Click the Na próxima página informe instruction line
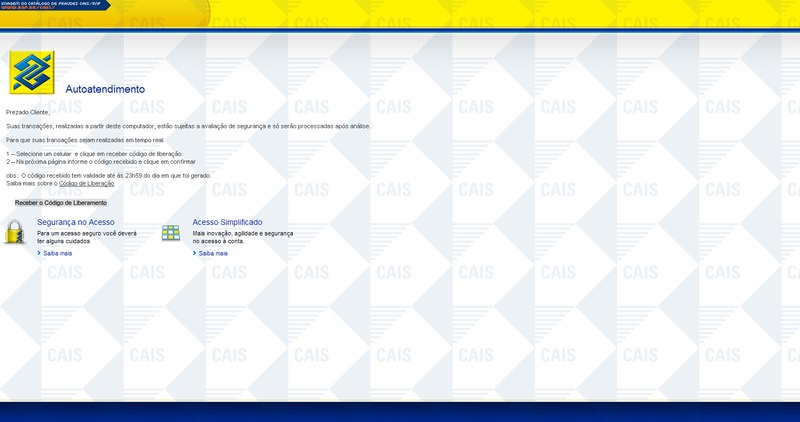Viewport: 800px width, 422px height. (100, 161)
